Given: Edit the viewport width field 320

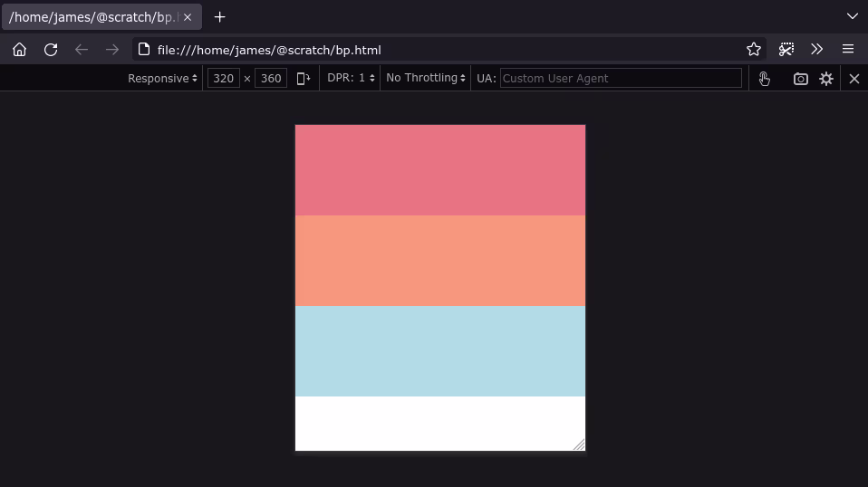Looking at the screenshot, I should 224,79.
